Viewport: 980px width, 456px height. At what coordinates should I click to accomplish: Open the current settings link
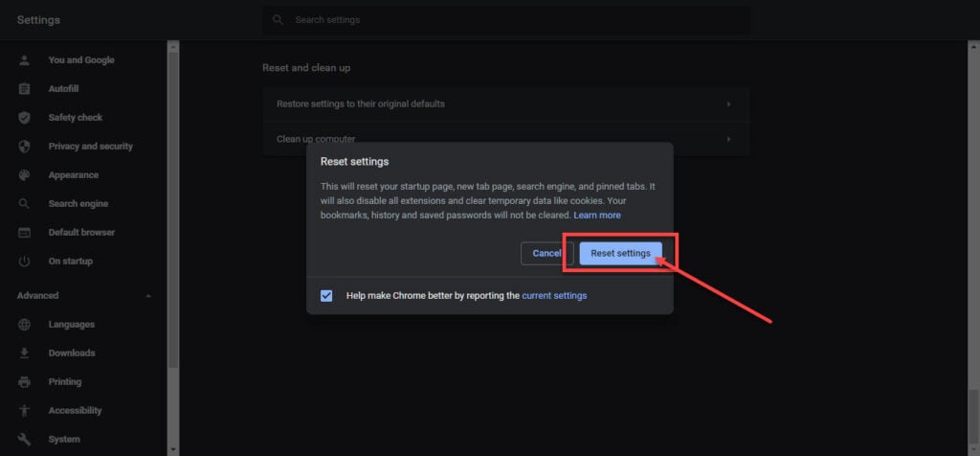click(554, 296)
